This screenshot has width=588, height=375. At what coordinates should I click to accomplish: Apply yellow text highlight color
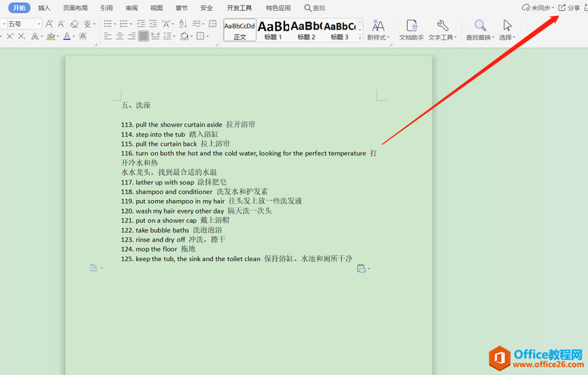click(51, 36)
